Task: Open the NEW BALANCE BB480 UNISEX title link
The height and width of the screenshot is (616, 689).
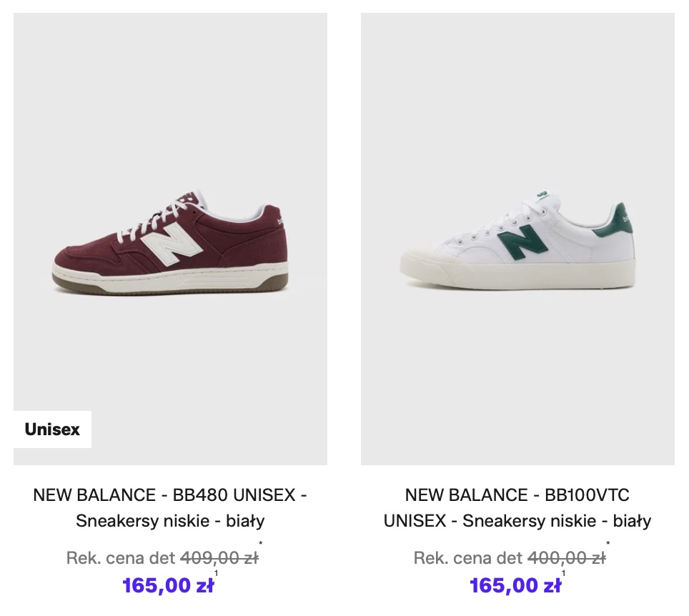Action: click(170, 507)
